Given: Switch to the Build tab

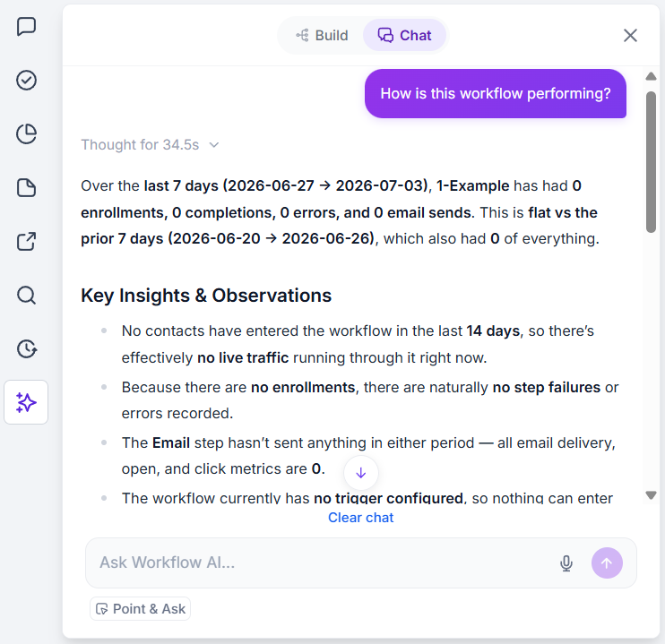Looking at the screenshot, I should pos(322,36).
